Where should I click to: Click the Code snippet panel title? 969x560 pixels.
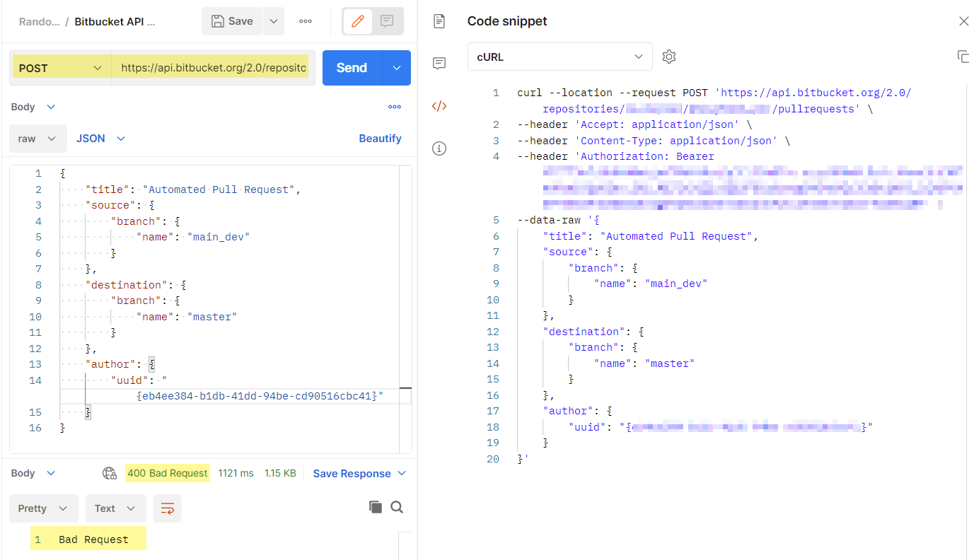pos(507,21)
